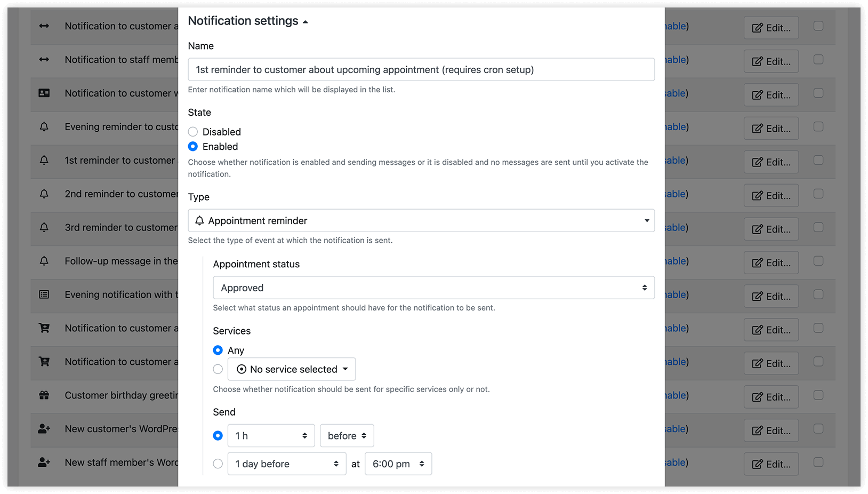Tick checkbox for New staff member's WordPress row
The height and width of the screenshot is (494, 868).
818,462
